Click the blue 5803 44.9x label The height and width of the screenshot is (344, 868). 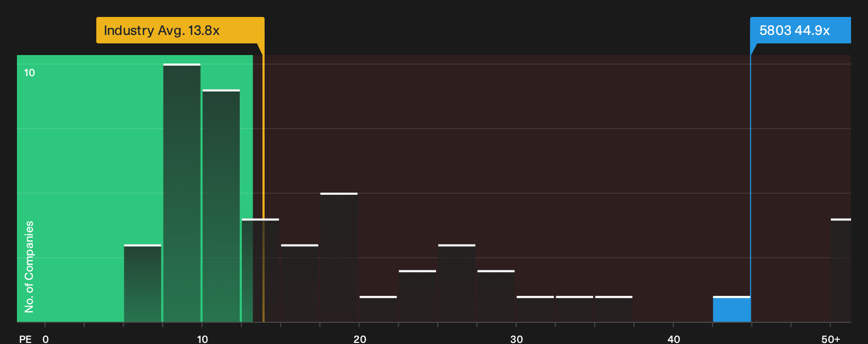point(800,30)
